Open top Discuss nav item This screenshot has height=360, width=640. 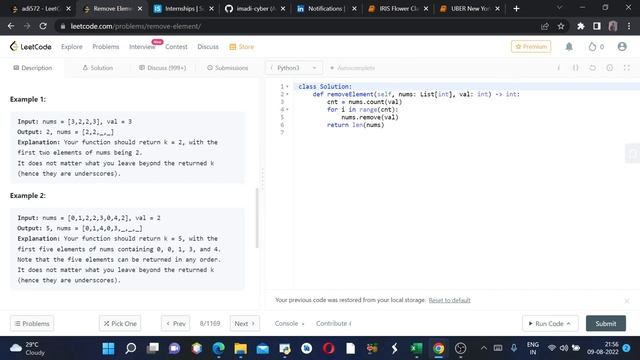pyautogui.click(x=208, y=47)
